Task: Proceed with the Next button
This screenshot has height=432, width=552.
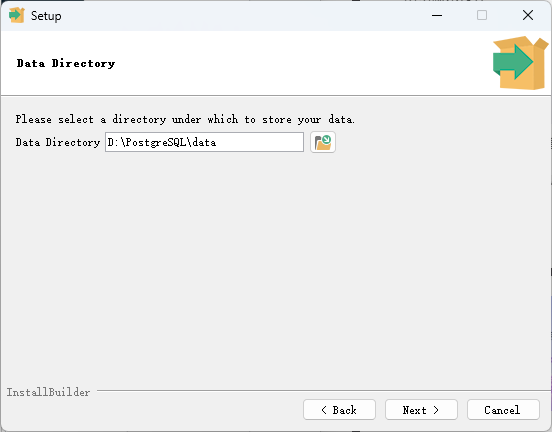Action: tap(421, 410)
